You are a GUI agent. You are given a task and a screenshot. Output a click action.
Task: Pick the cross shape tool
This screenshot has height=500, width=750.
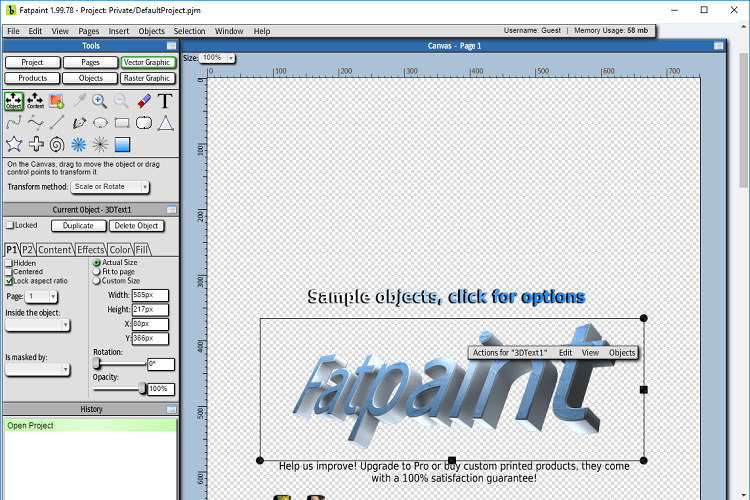[36, 144]
